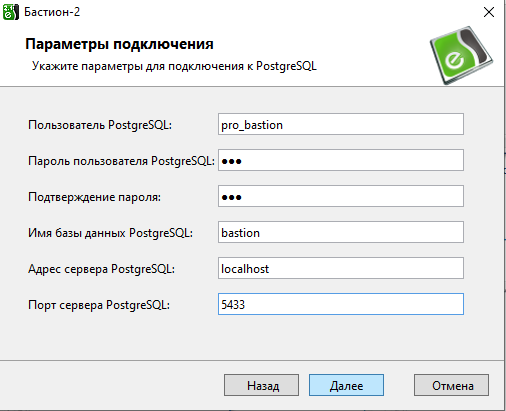Click the "Подтверждение пароля:" label
The image size is (506, 411).
point(94,197)
